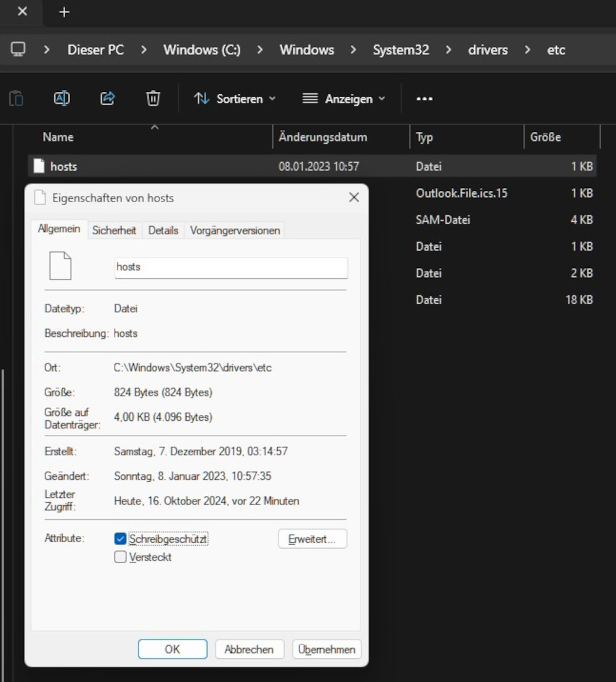Viewport: 616px width, 682px height.
Task: Click the Share icon in toolbar
Action: 108,99
